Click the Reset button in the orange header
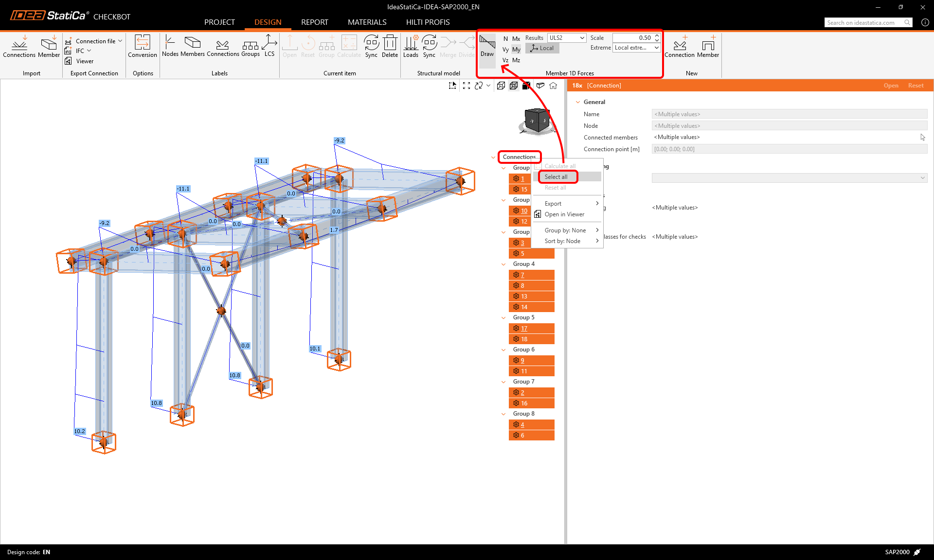 click(916, 86)
